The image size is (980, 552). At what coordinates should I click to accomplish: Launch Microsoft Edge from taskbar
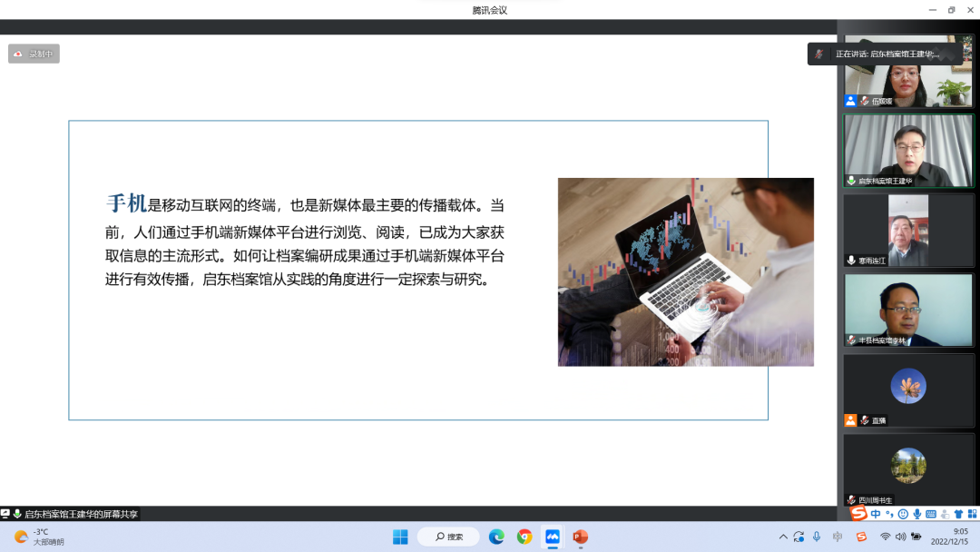(x=496, y=537)
